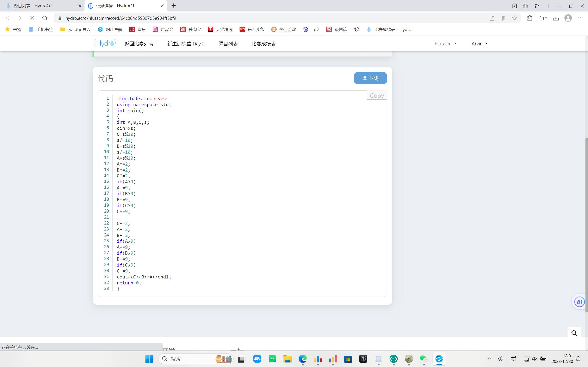Click the stop loading X icon
588x367 pixels.
coord(32,18)
